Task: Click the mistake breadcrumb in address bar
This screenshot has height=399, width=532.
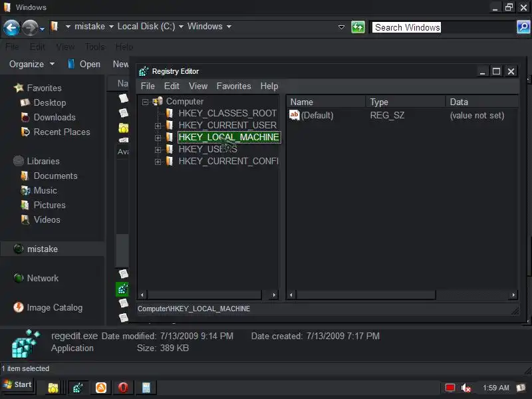Action: tap(90, 27)
